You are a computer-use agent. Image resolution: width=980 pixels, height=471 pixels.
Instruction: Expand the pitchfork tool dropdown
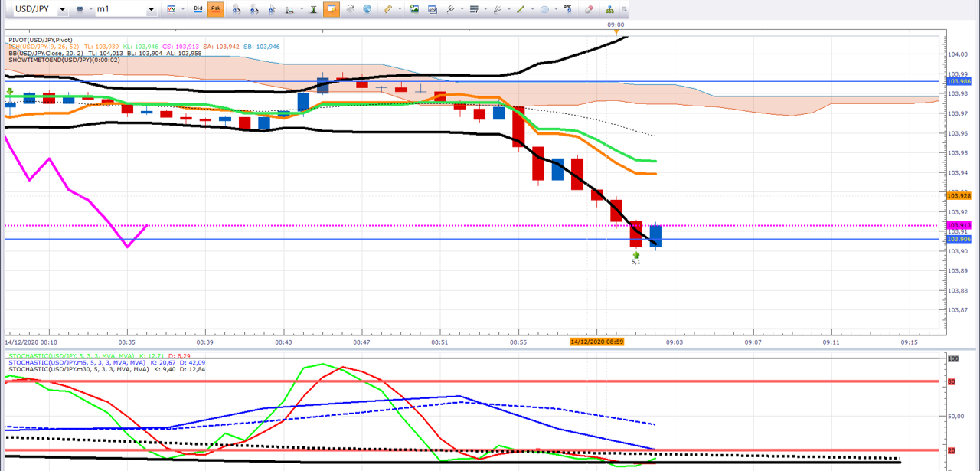pyautogui.click(x=461, y=9)
